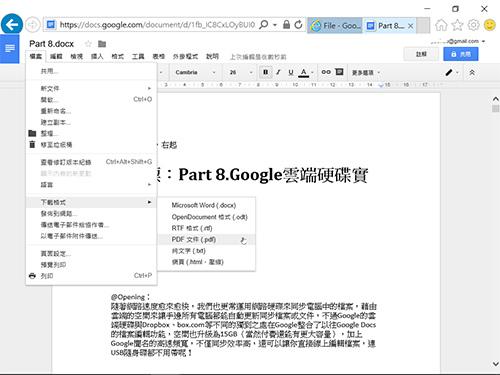Click the Comments button beside Share
The image size is (500, 375).
[x=421, y=54]
